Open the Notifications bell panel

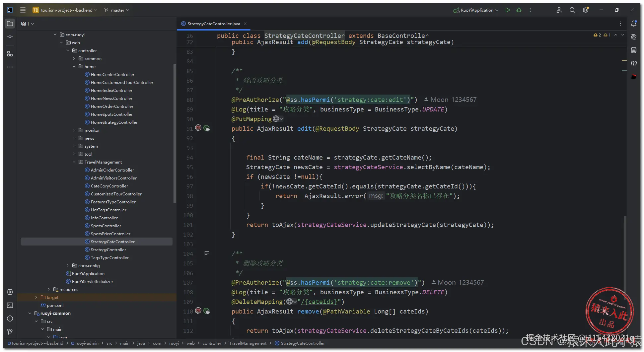(634, 24)
